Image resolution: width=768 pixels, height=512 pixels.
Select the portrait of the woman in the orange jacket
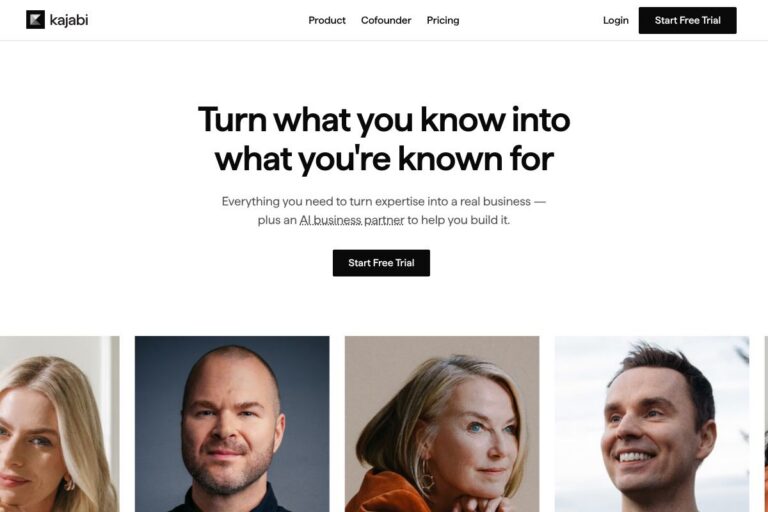click(442, 424)
